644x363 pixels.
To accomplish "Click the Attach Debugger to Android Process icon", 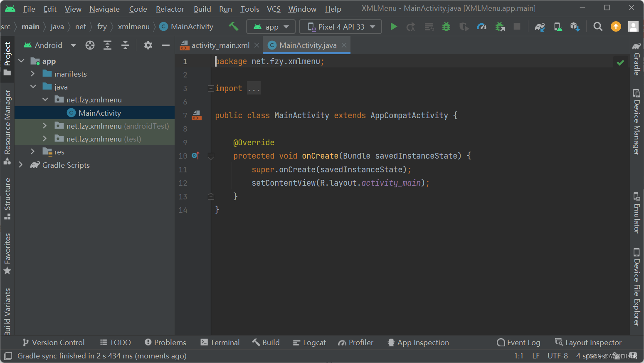I will (500, 27).
